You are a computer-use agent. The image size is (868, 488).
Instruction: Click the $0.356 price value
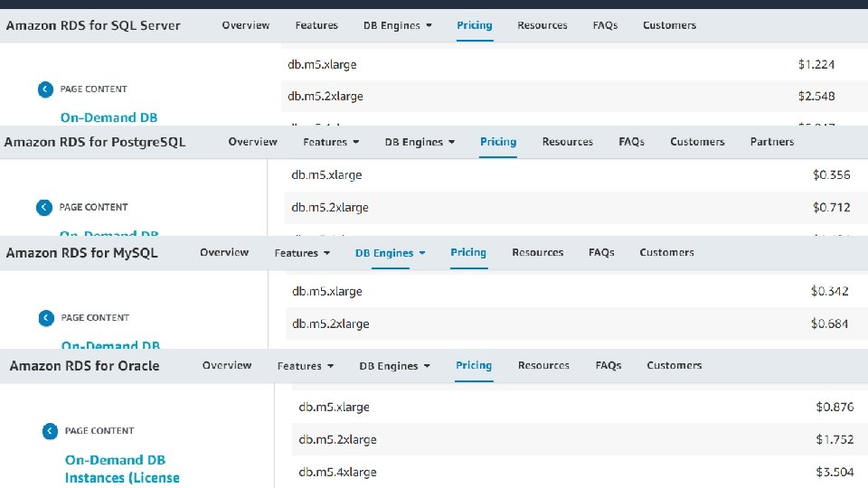[x=832, y=175]
